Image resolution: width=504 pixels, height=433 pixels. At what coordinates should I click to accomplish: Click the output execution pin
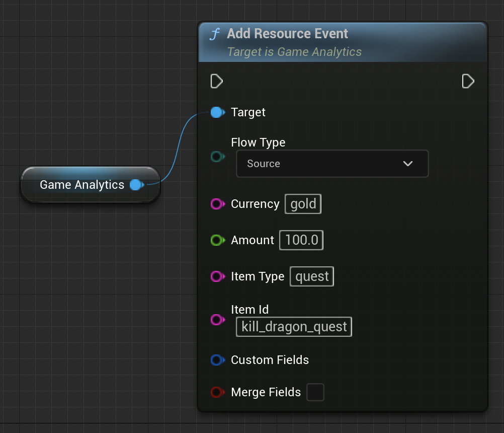click(468, 81)
